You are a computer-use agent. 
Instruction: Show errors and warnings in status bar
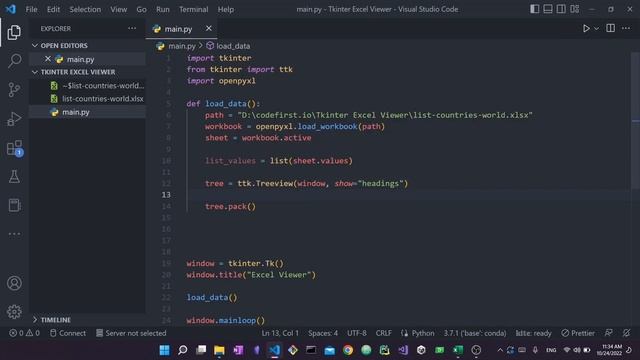click(x=24, y=333)
